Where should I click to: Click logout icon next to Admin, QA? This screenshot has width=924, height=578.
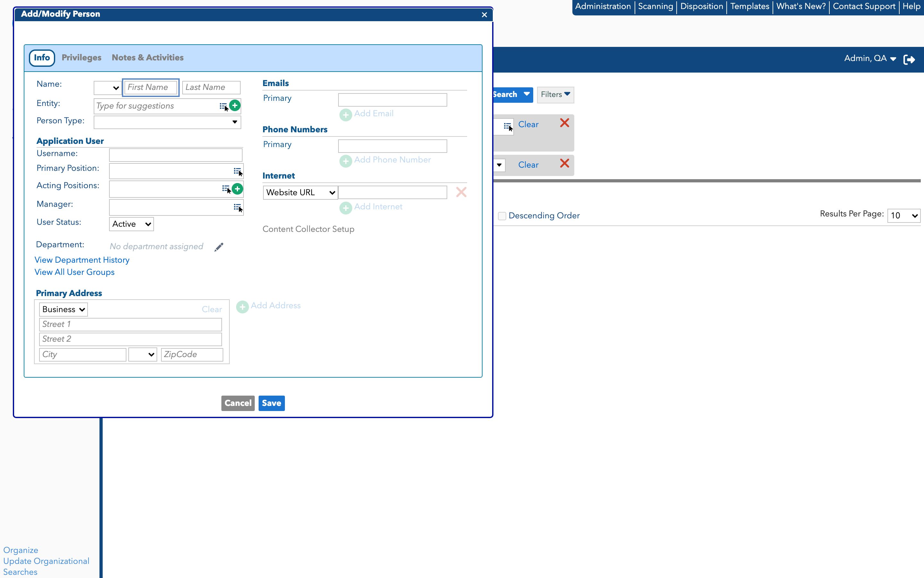(x=909, y=60)
